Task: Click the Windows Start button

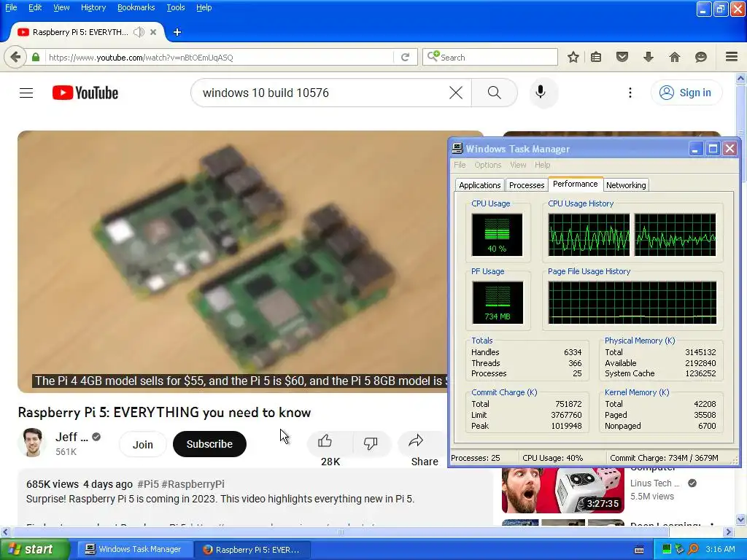Action: (34, 549)
